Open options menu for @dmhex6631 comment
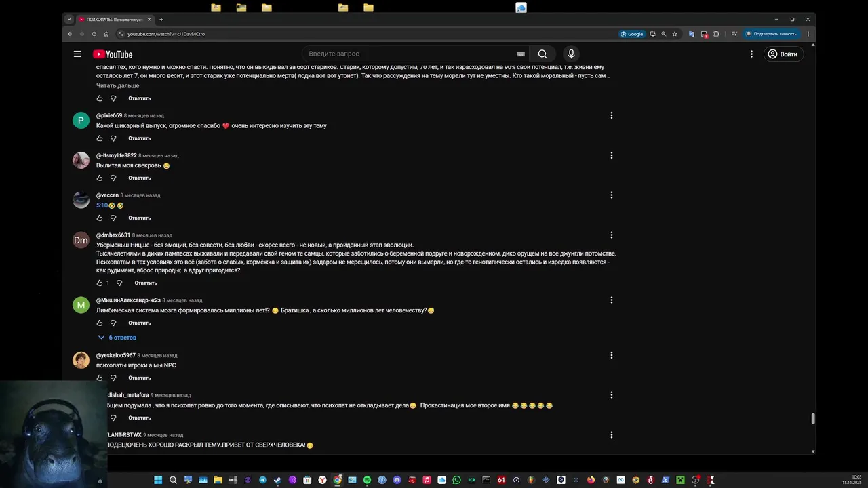Image resolution: width=868 pixels, height=488 pixels. (611, 235)
